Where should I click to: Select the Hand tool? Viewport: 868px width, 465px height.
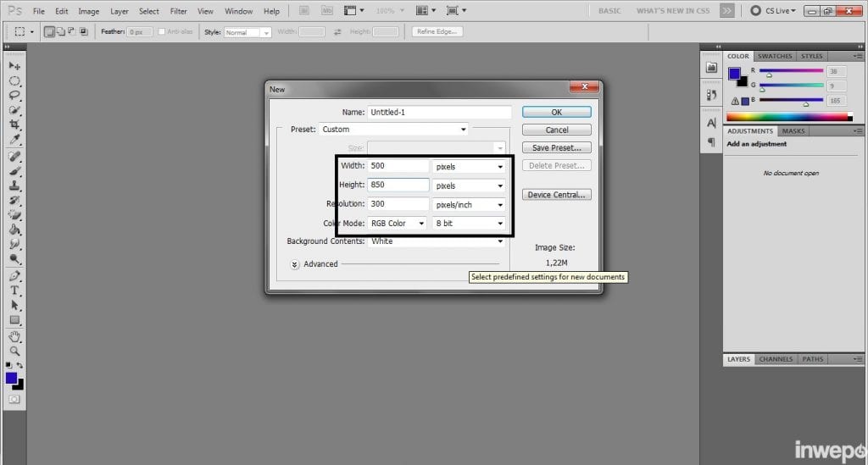click(14, 335)
